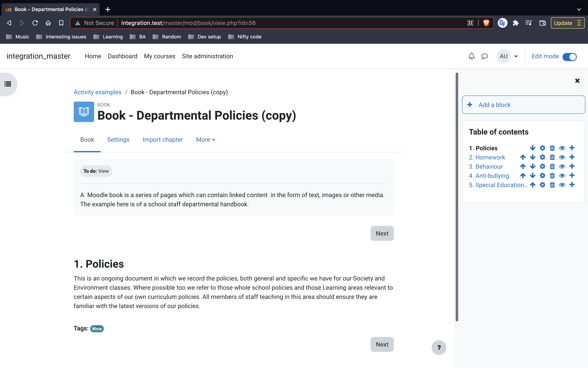Edit the Special Education chapter settings

542,185
